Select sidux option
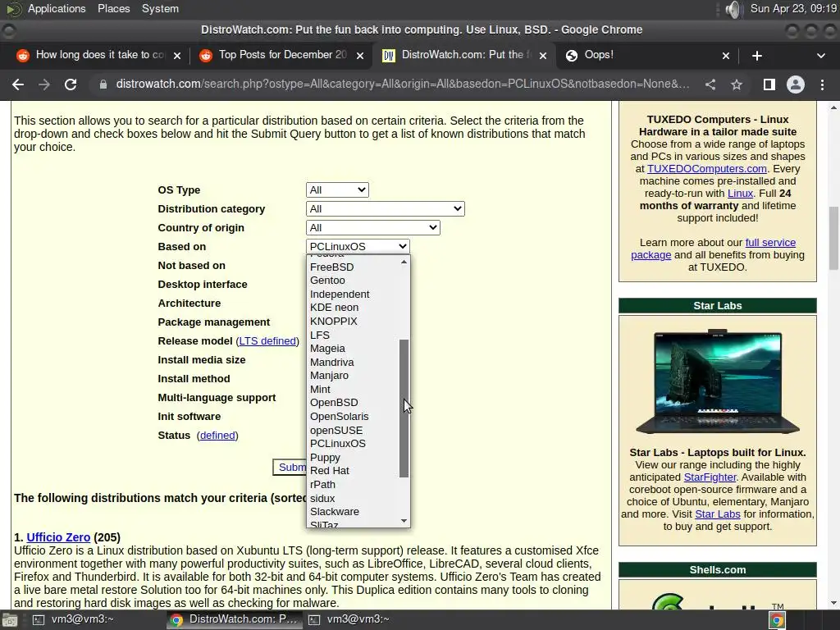840x630 pixels. click(354, 498)
